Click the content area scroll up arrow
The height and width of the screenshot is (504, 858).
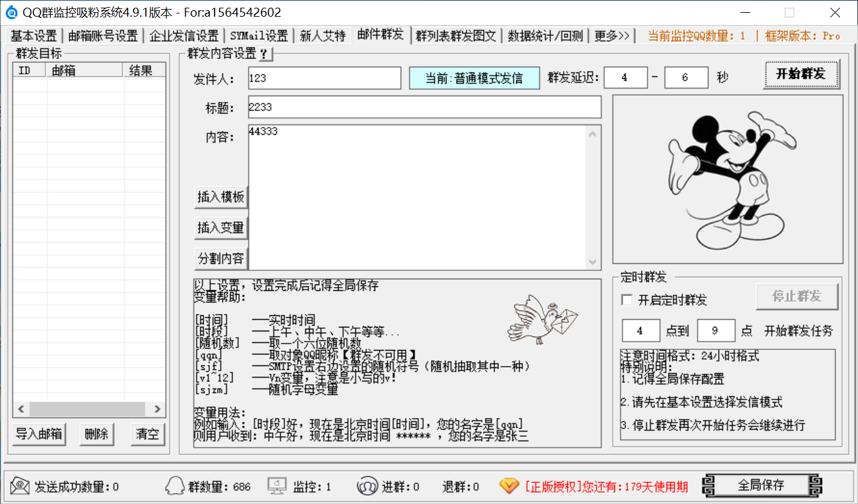[593, 134]
